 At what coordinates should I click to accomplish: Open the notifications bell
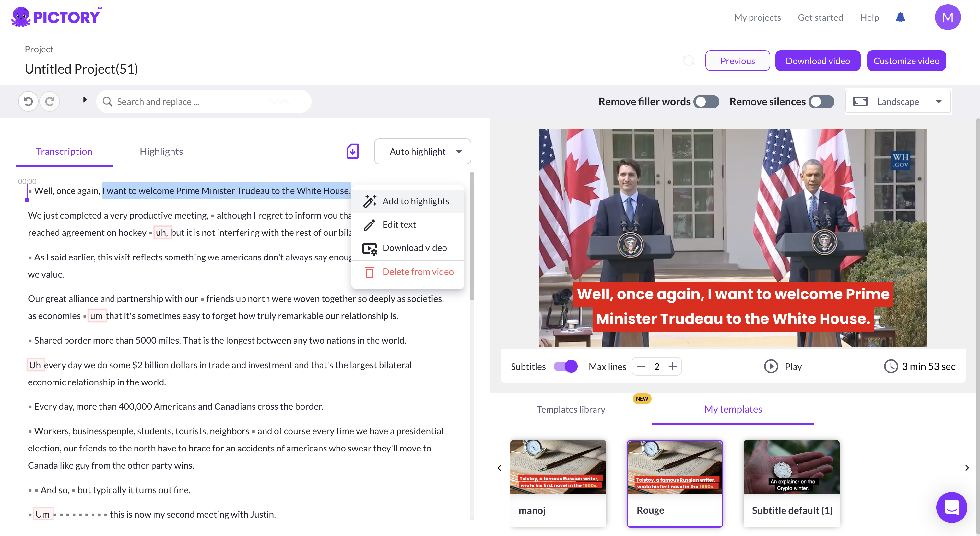pos(900,17)
